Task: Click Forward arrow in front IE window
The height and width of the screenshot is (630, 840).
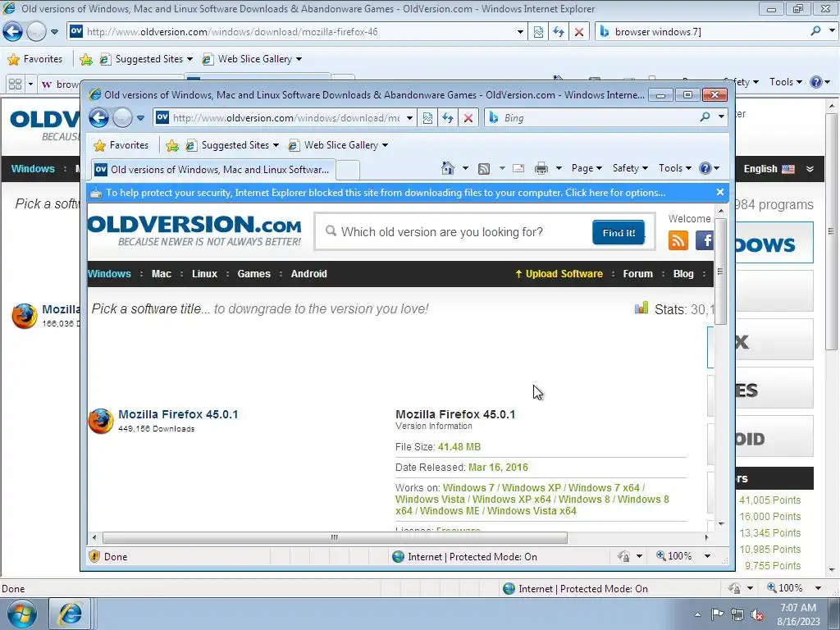Action: point(122,118)
